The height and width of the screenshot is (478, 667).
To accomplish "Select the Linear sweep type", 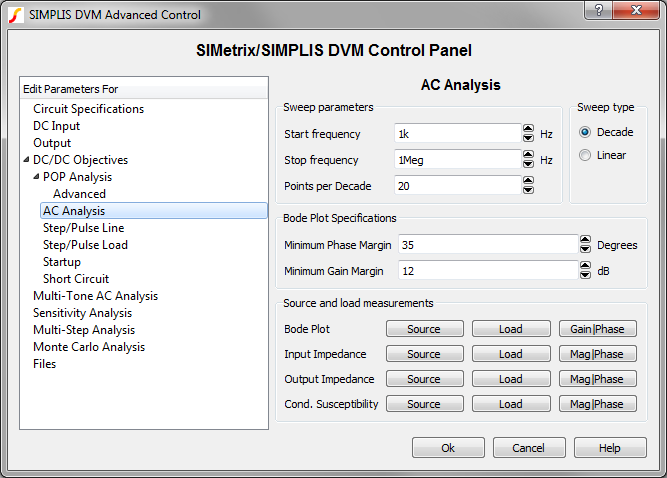I will coord(586,155).
